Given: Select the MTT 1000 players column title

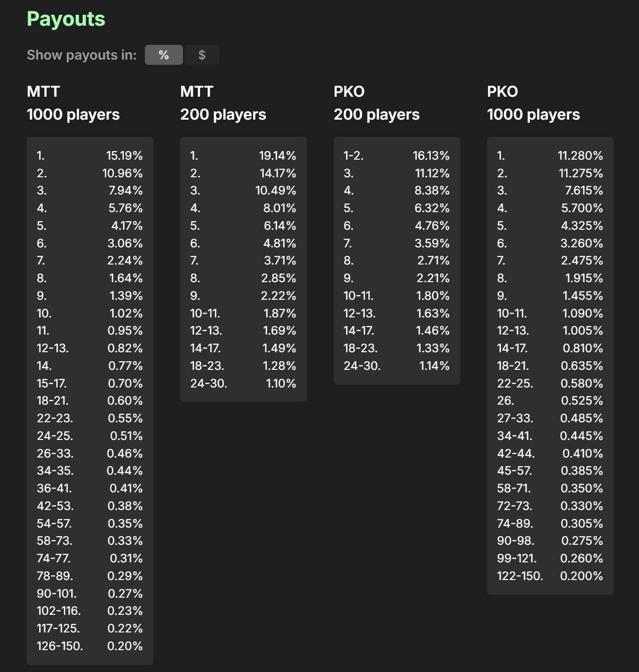Looking at the screenshot, I should coord(73,103).
